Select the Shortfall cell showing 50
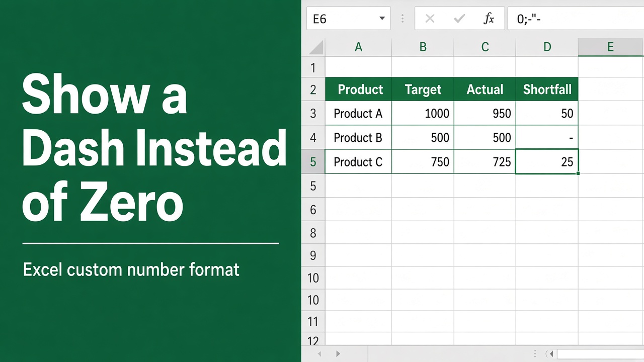 [x=547, y=114]
